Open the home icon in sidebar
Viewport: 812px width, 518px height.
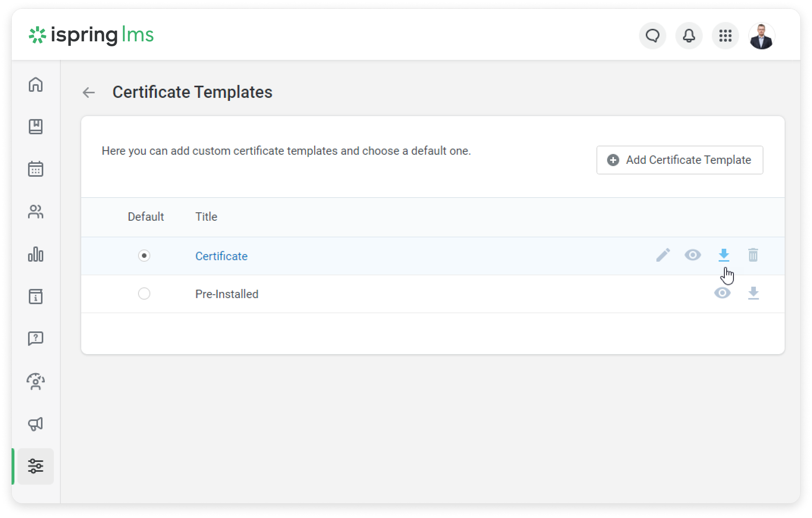[x=36, y=84]
